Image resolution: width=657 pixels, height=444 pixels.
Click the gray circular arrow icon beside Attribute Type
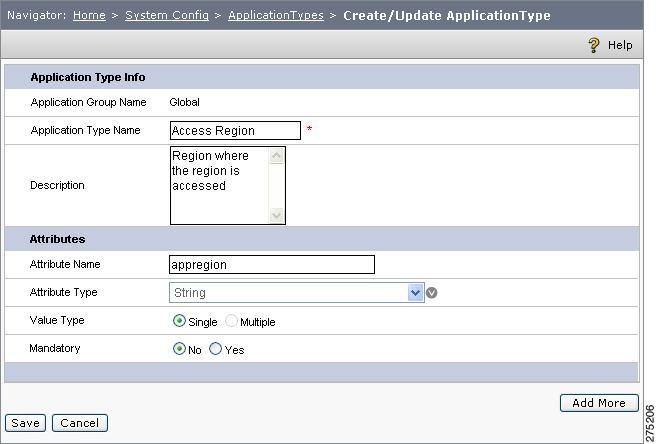point(432,293)
